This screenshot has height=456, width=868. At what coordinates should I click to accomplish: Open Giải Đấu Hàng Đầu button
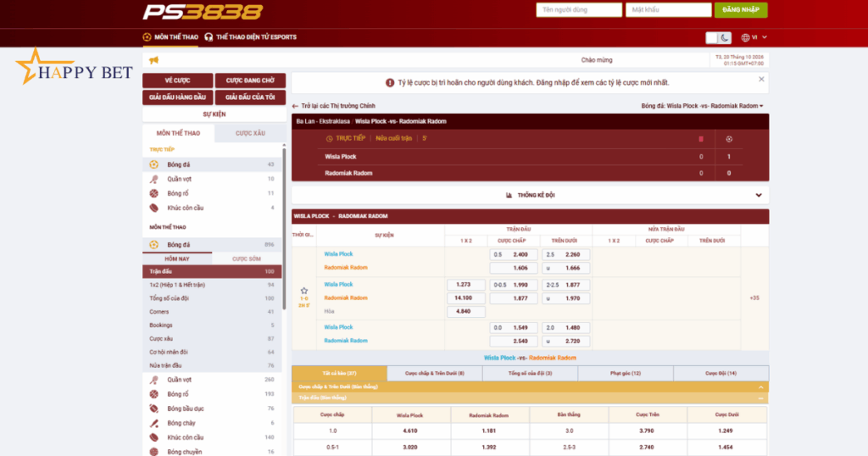178,97
